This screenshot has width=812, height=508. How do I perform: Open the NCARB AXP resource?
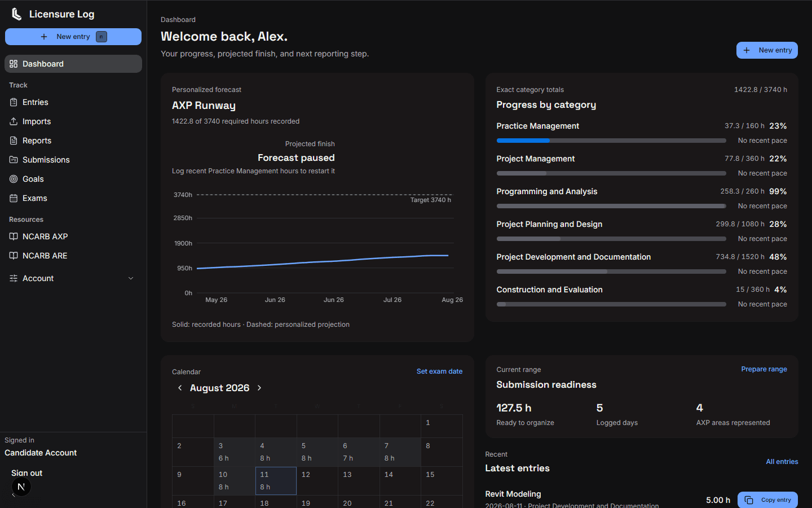click(73, 237)
